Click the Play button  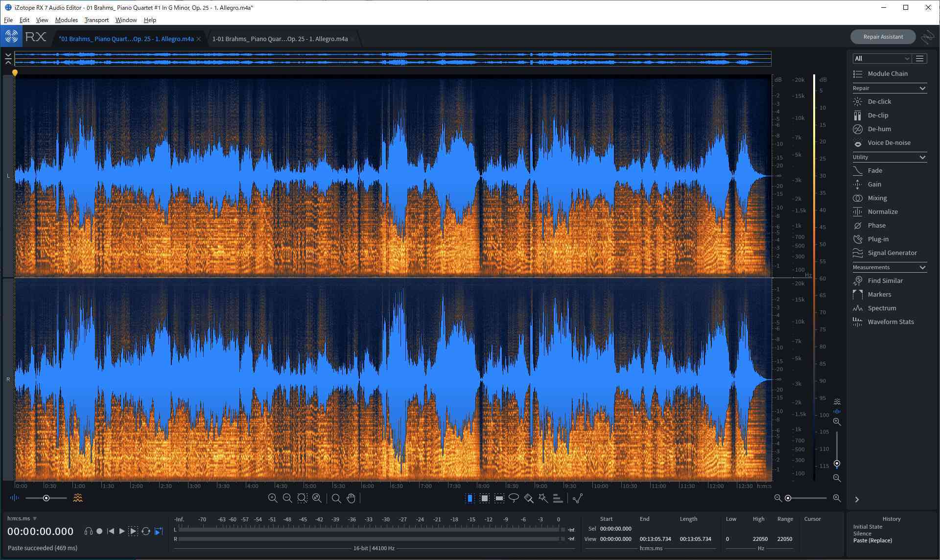[122, 531]
